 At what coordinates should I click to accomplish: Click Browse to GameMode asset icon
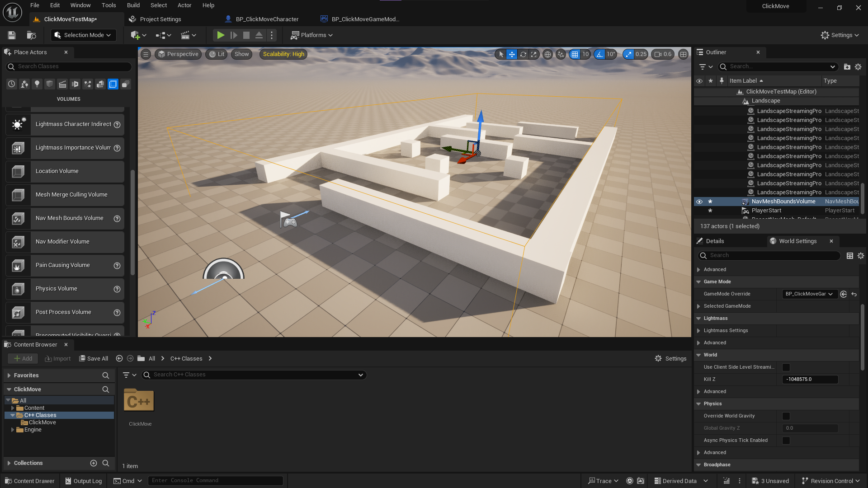[x=844, y=294]
